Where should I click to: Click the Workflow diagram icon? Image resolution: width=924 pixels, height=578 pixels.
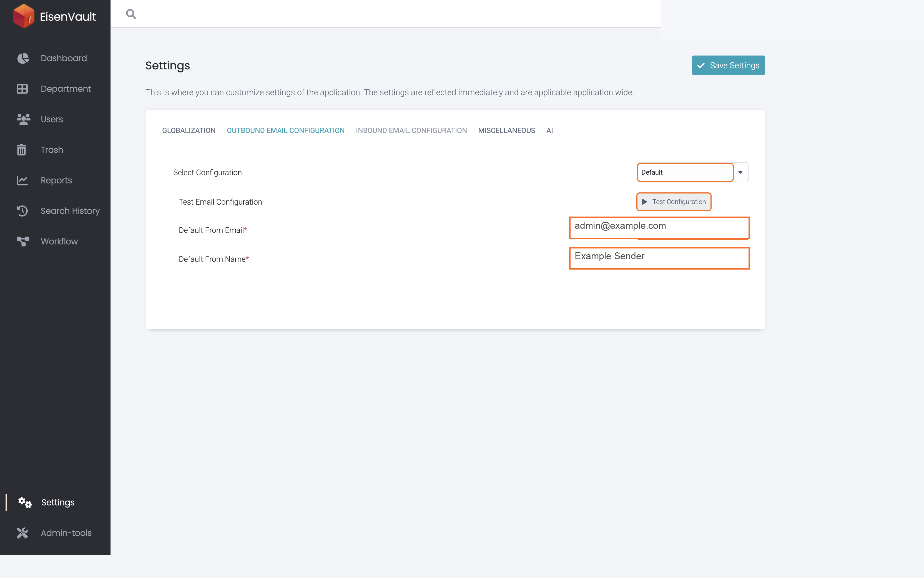coord(23,241)
